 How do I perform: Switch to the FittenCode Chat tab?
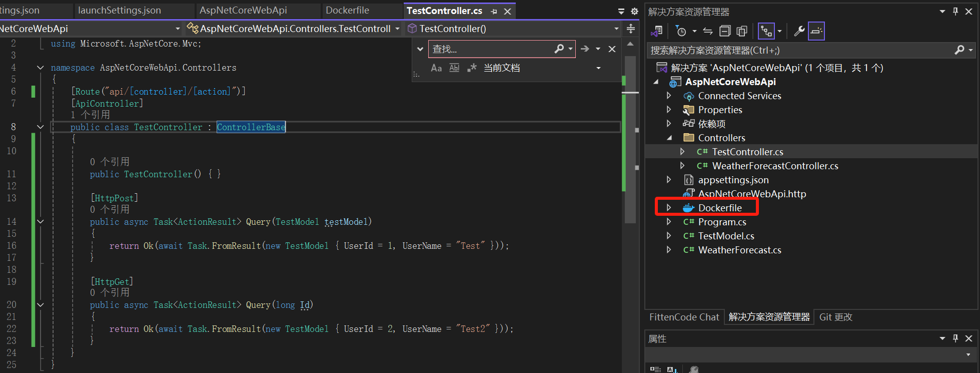pos(684,317)
